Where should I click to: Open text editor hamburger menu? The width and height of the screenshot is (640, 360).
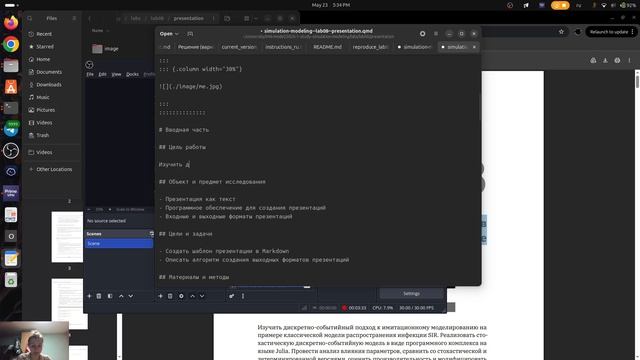tap(436, 33)
